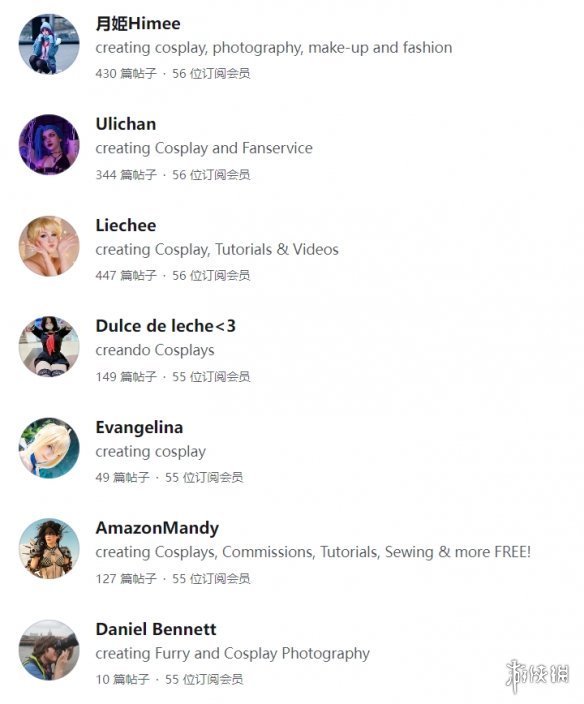Image resolution: width=584 pixels, height=704 pixels.
Task: Click the '10 篇帖子 · 55 位订阅会员' stats line
Action: [x=169, y=679]
